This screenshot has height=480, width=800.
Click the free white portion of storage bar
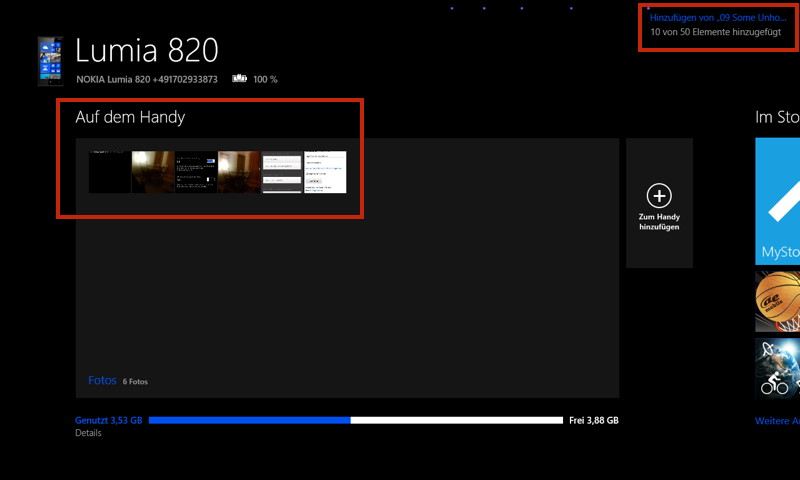[457, 420]
